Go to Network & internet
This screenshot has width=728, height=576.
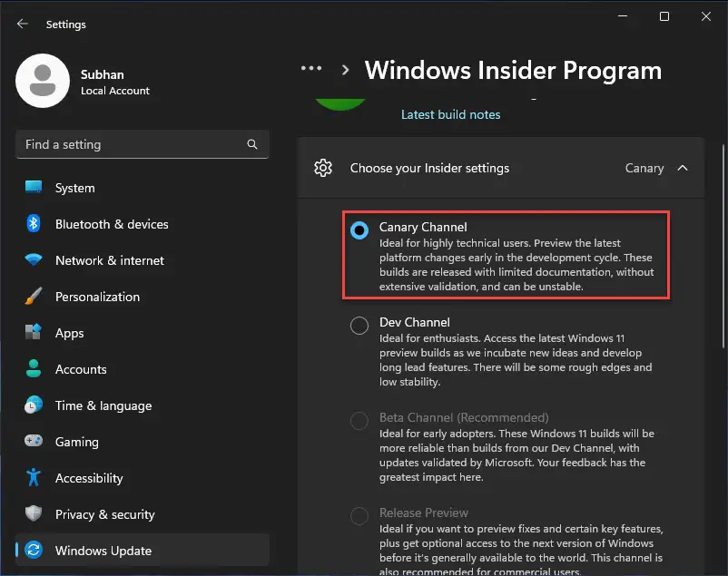click(143, 260)
